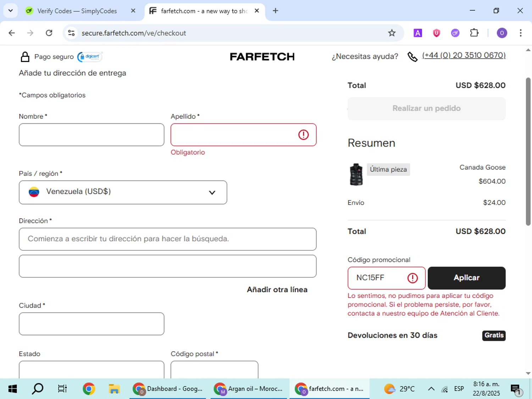Screen dimensions: 532x399
Task: Click the promo code error icon
Action: coord(412,278)
